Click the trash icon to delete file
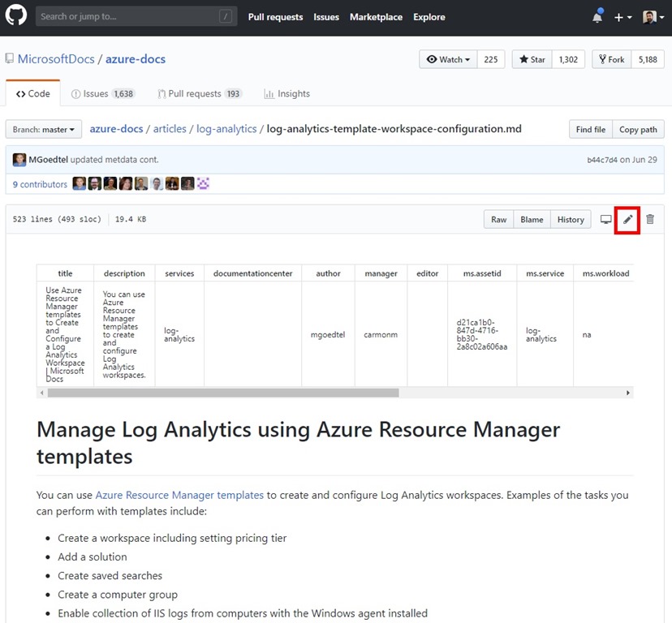Viewport: 672px width, 623px height. click(x=650, y=220)
